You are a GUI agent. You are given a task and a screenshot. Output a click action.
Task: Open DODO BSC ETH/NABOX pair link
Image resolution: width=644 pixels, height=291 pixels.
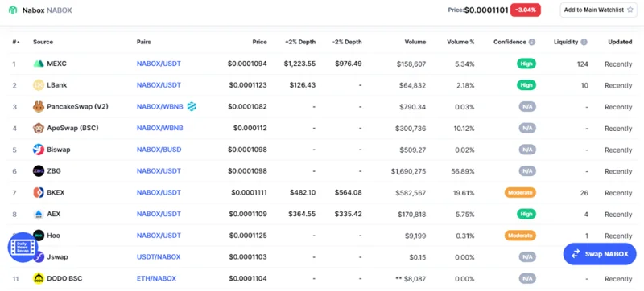156,278
